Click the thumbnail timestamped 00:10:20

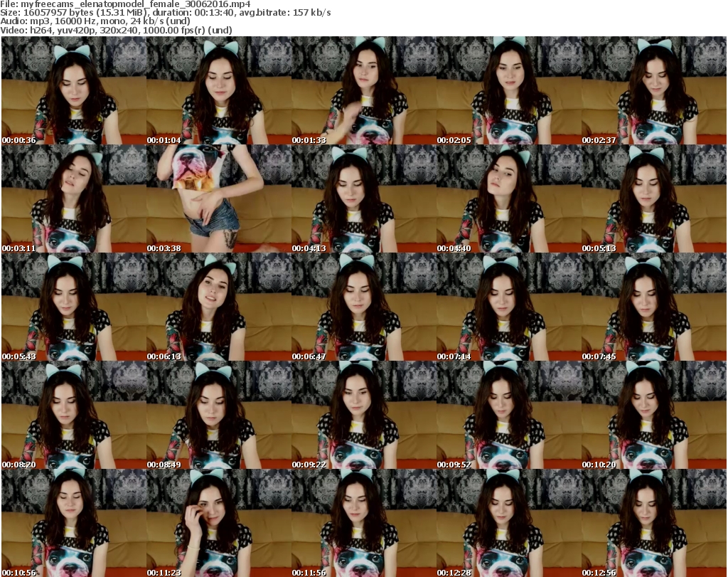tap(653, 415)
